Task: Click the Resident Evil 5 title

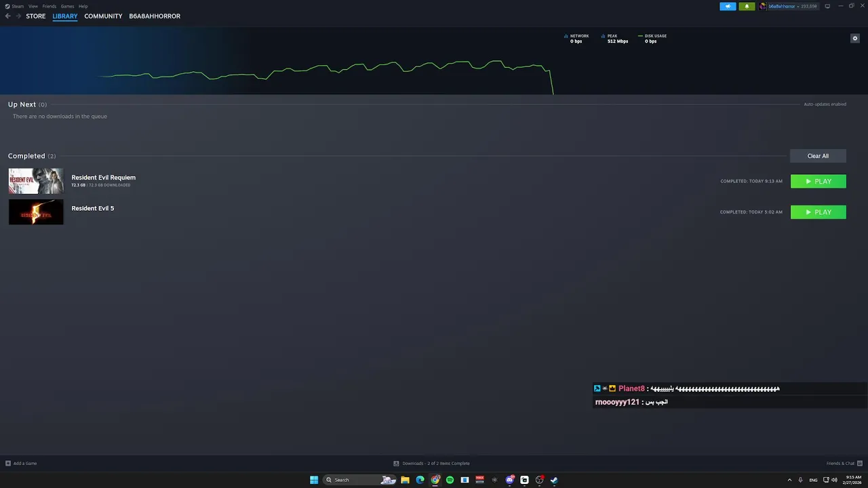Action: [x=93, y=208]
